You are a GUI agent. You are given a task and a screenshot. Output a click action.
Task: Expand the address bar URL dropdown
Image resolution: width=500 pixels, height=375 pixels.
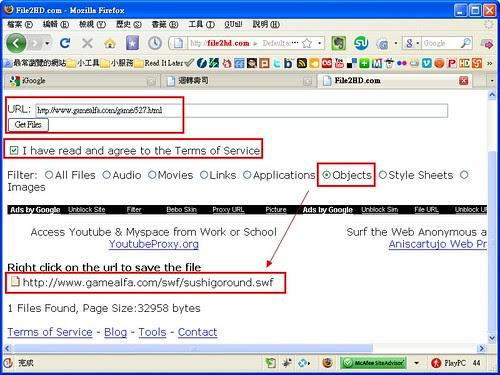(x=320, y=43)
